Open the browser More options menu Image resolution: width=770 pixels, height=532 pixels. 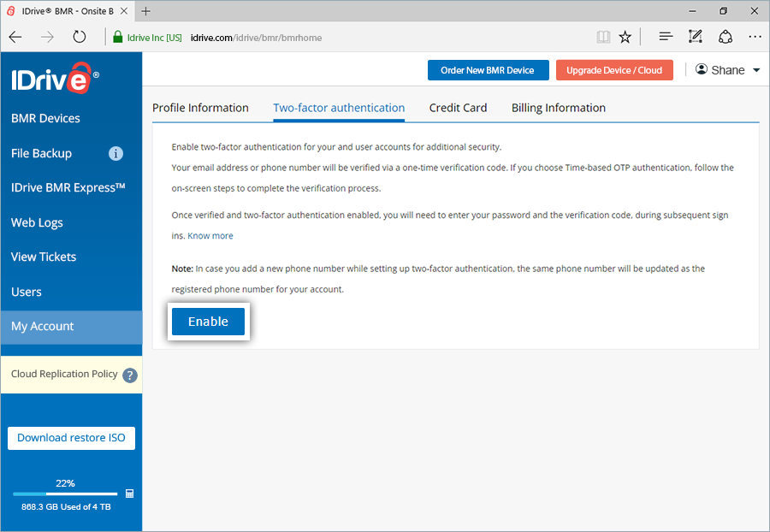(x=754, y=37)
